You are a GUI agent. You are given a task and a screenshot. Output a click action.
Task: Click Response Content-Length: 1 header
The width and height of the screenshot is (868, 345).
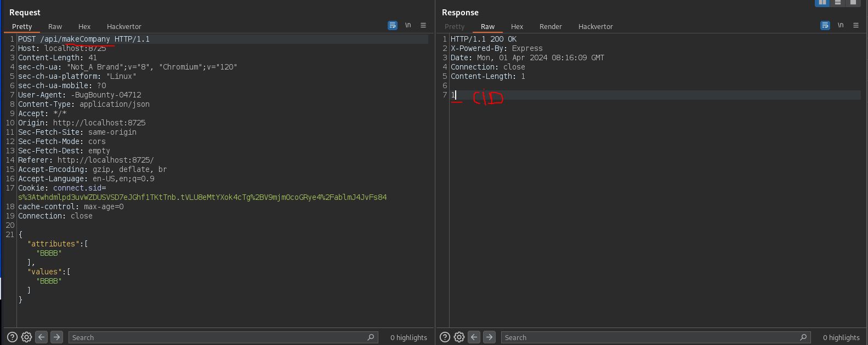coord(488,76)
